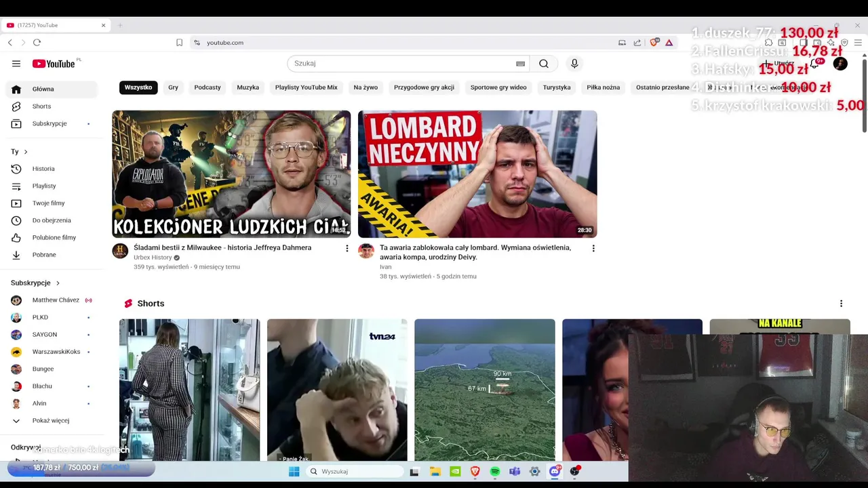Select the Playlisty YouTube Mix chip

coord(307,87)
